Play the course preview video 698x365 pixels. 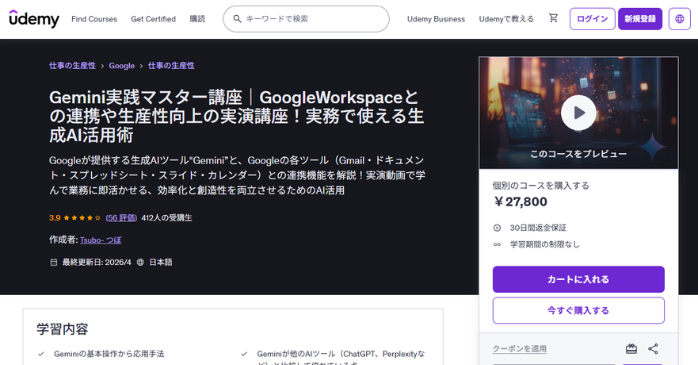point(578,113)
